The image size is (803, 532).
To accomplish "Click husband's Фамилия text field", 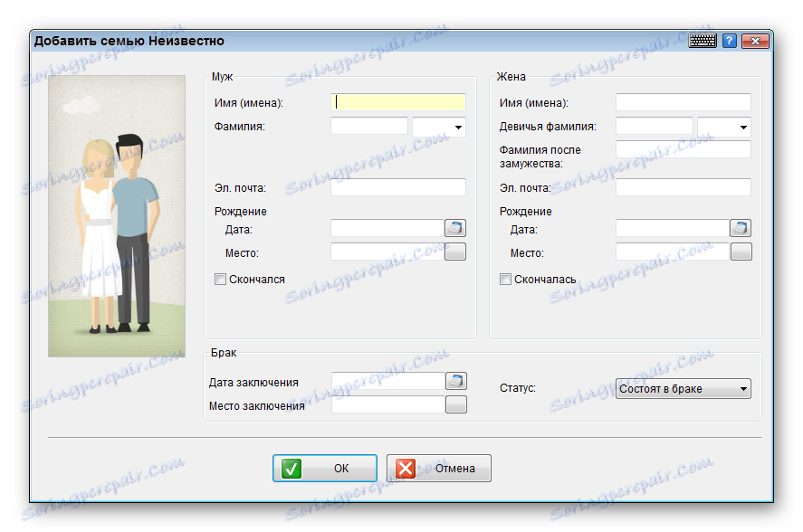I will click(x=369, y=126).
